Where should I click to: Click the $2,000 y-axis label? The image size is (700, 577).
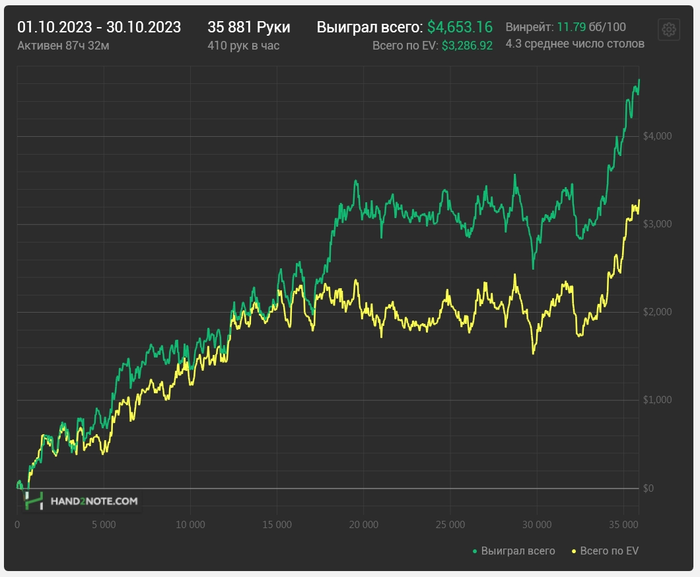click(x=657, y=312)
